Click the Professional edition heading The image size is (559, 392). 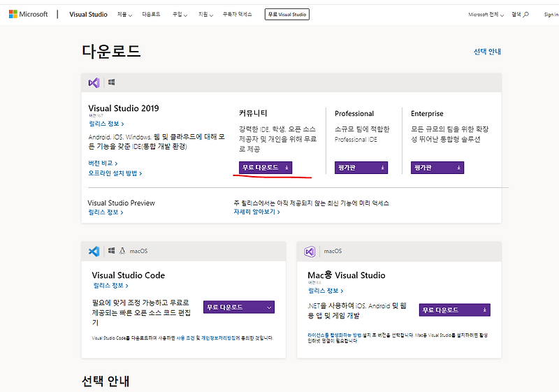(354, 114)
